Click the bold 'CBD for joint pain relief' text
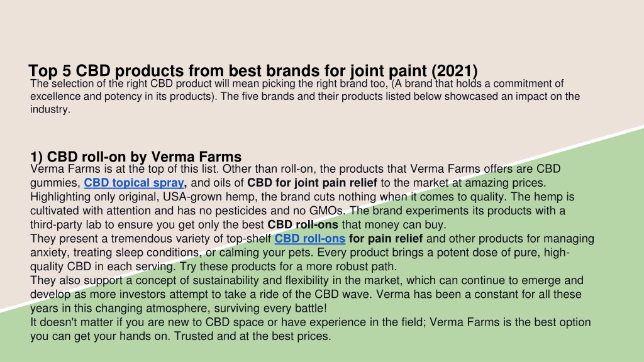Screen dimensions: 644x362 point(312,183)
